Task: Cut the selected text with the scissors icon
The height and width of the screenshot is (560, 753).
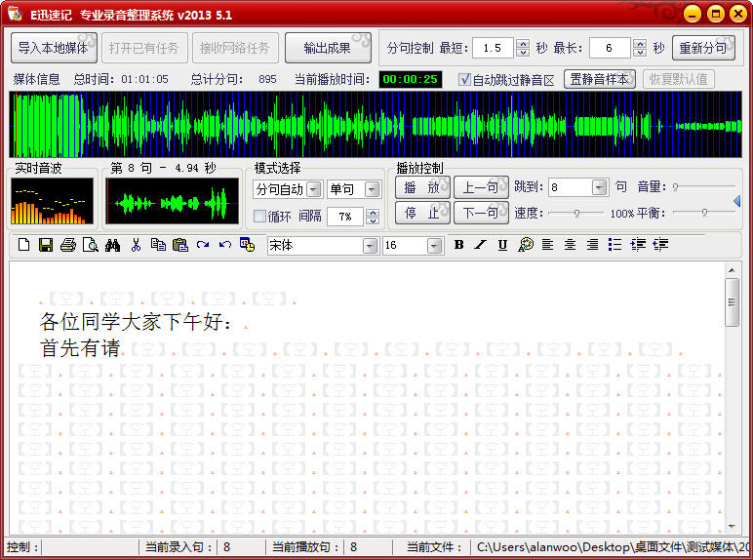Action: [x=136, y=245]
